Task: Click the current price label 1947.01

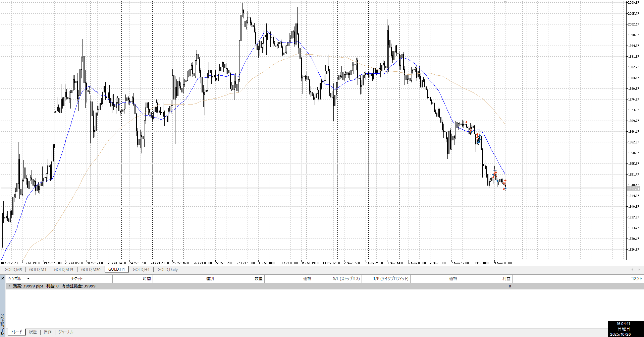Action: click(x=634, y=189)
